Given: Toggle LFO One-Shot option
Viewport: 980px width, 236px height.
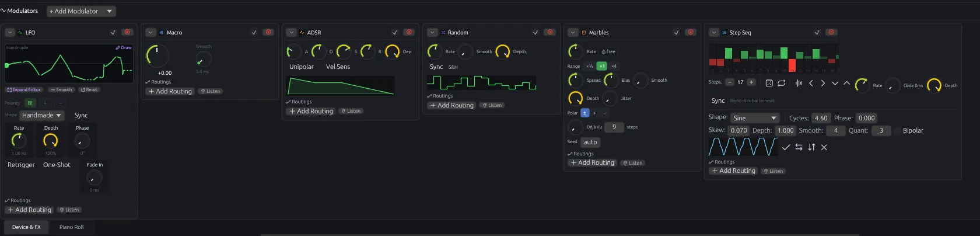Looking at the screenshot, I should pyautogui.click(x=57, y=165).
